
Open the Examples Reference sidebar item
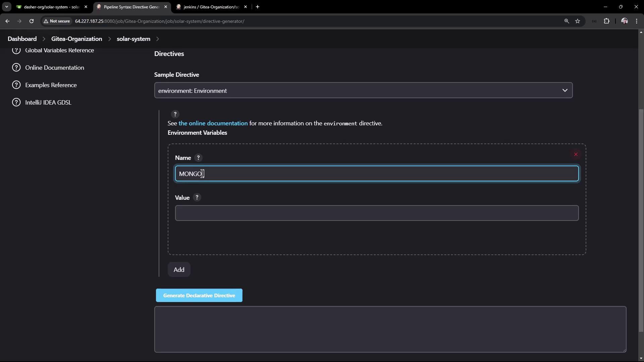[x=51, y=85]
